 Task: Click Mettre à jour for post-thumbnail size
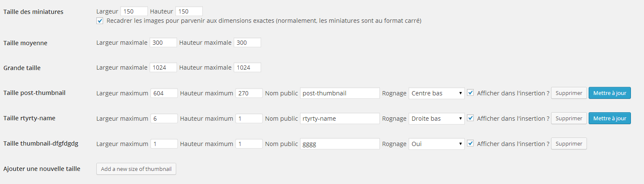click(x=609, y=93)
